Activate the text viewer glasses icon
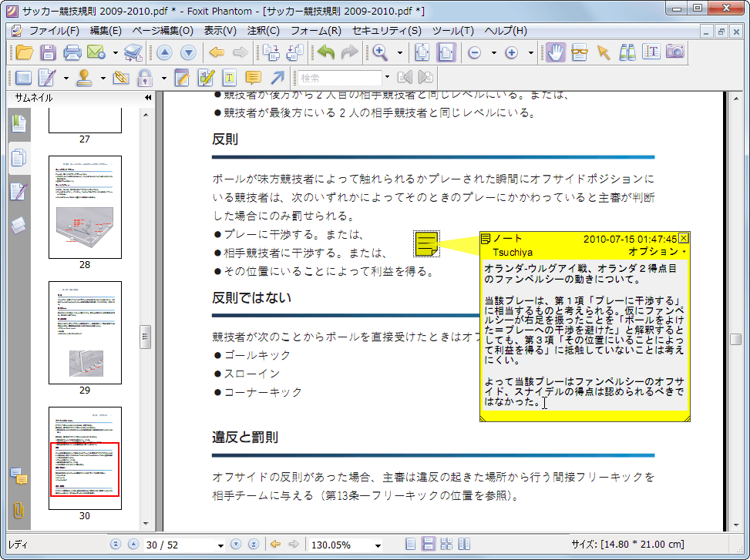The height and width of the screenshot is (560, 750). [579, 52]
